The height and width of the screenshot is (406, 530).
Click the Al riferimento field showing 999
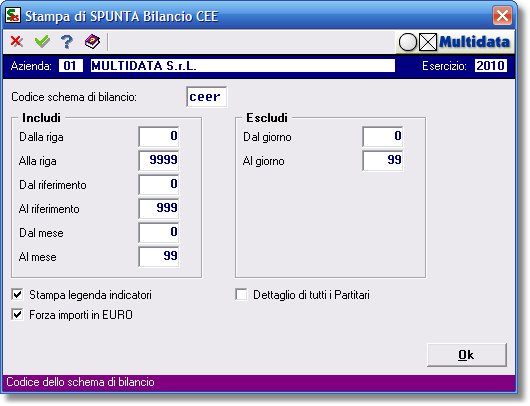159,209
